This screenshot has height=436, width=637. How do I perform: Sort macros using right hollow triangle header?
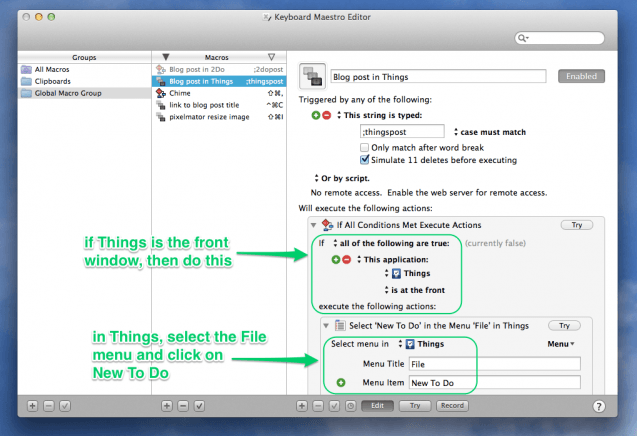coord(271,57)
